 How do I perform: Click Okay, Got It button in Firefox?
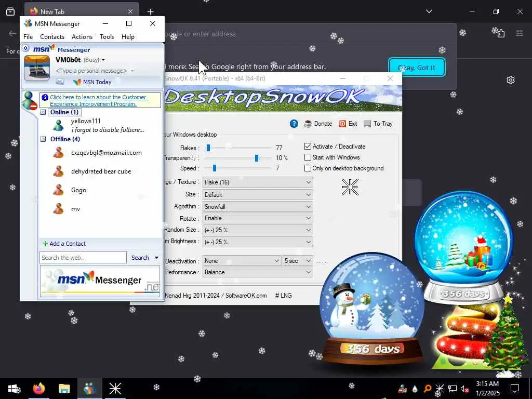417,68
